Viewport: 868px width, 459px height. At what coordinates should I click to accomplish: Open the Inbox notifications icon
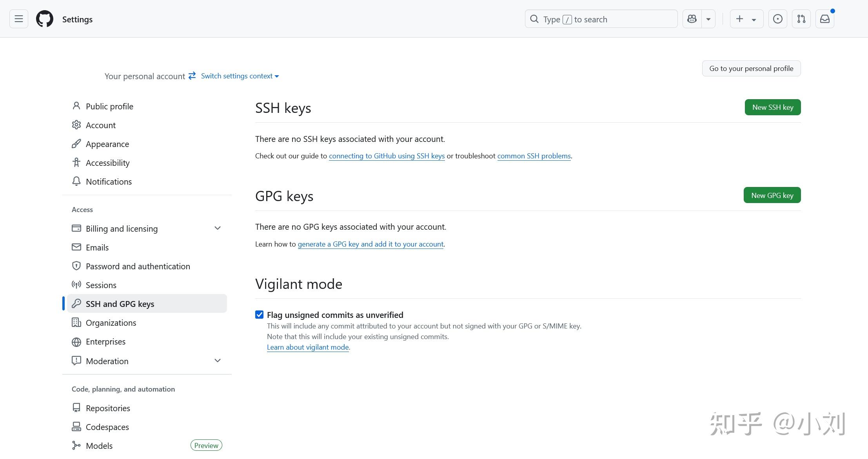click(824, 18)
